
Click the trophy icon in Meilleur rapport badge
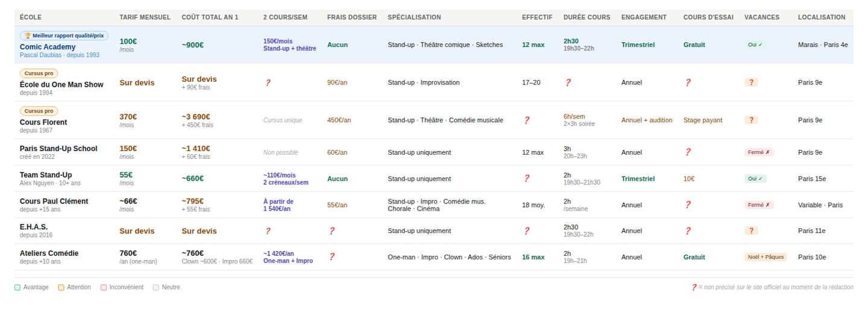[28, 36]
